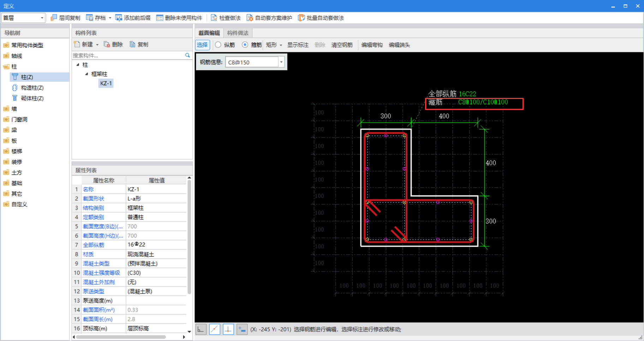Click the 16⌀22 property value cell
Viewport: 644px width, 341px height.
[156, 245]
